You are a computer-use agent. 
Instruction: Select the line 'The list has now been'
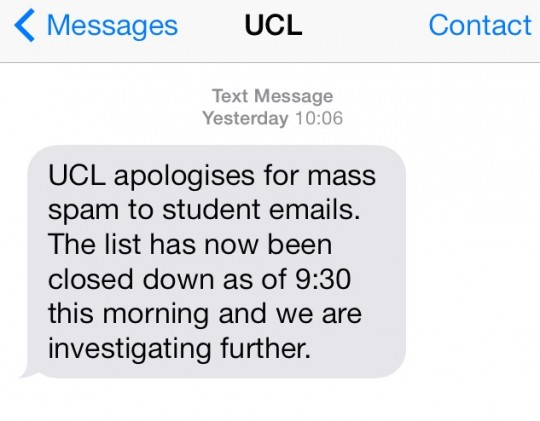[190, 244]
